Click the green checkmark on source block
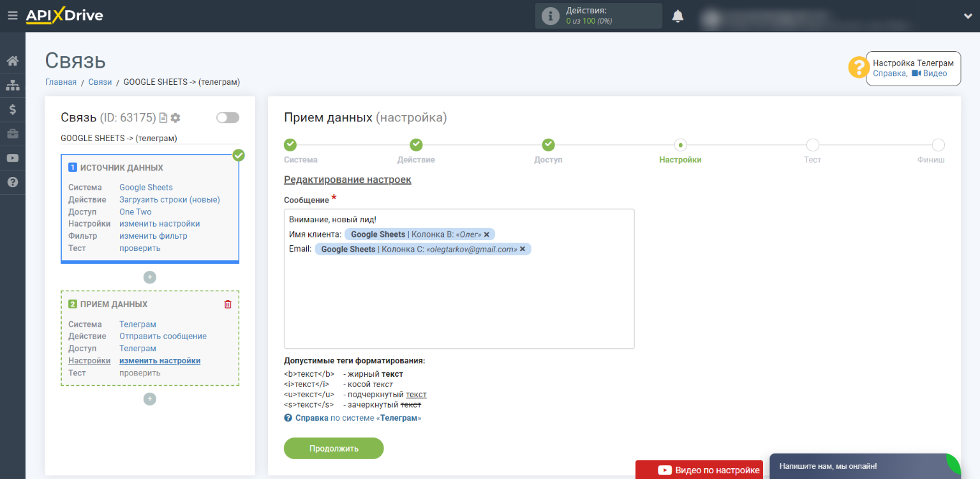 [239, 155]
